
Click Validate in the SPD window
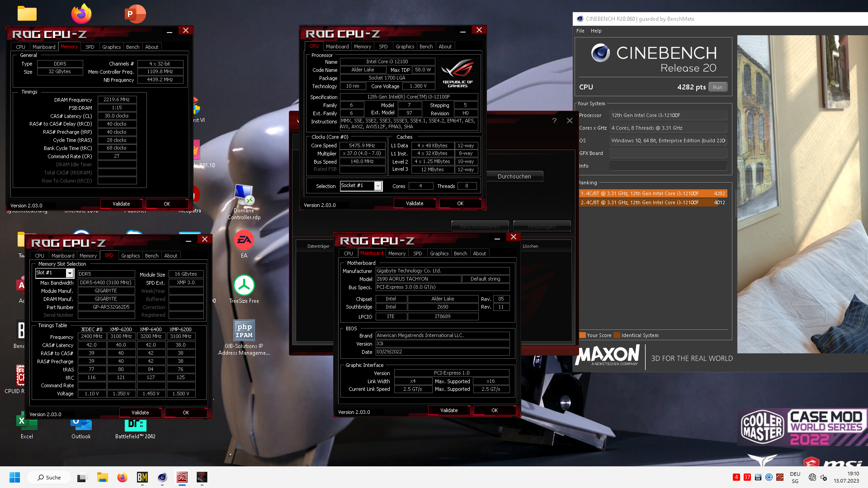click(140, 413)
